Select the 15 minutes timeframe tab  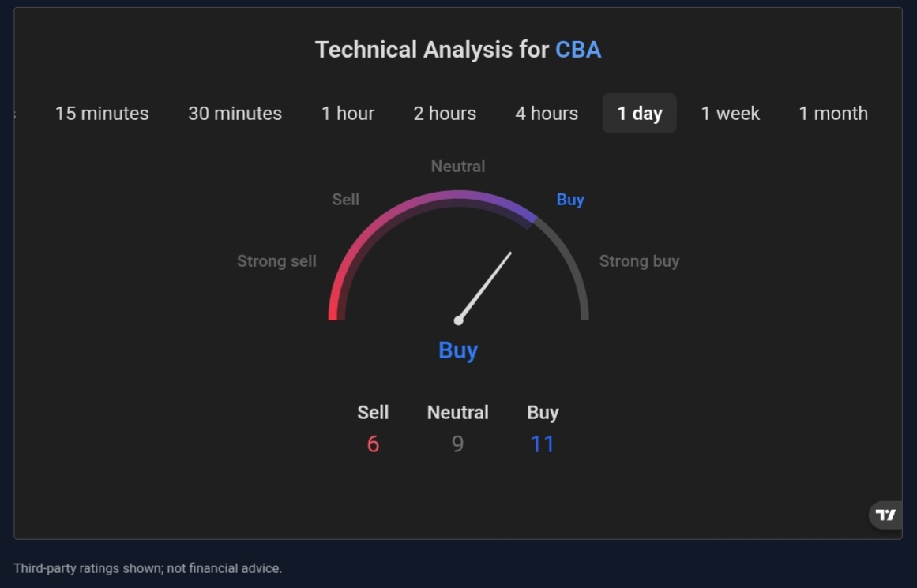(102, 114)
